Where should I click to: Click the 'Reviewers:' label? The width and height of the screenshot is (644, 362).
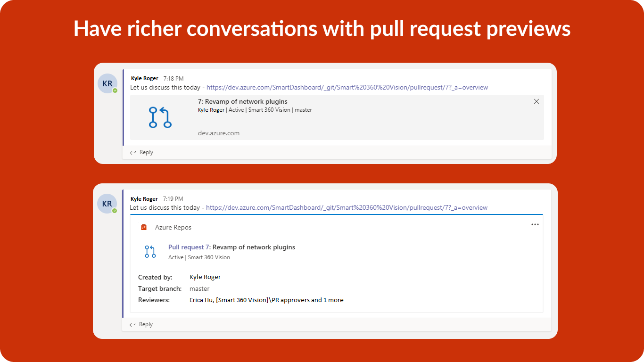[154, 300]
